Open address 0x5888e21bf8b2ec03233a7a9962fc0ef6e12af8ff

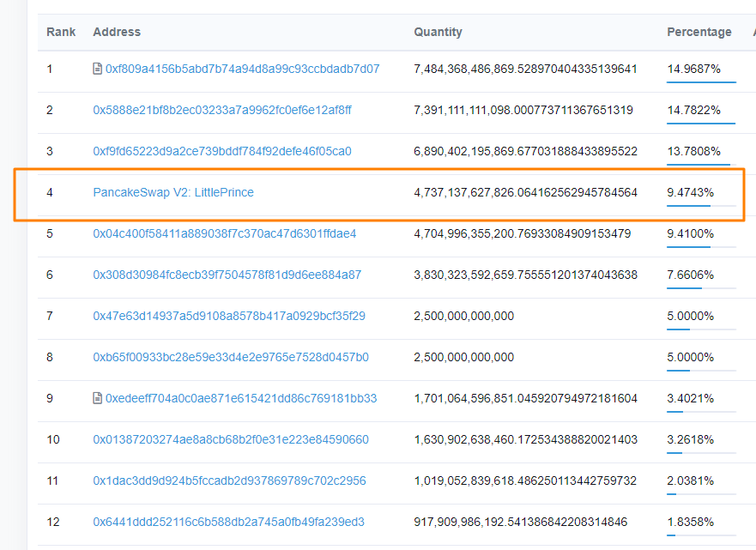tap(222, 110)
